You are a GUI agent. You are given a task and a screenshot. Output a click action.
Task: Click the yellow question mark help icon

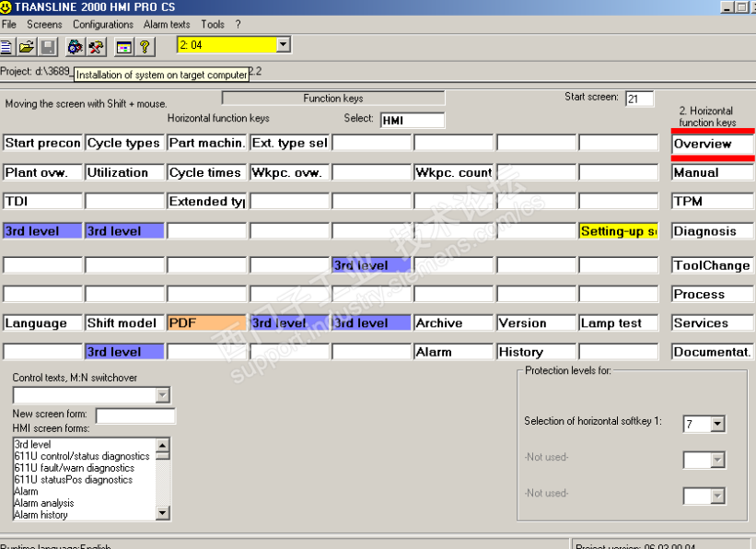[145, 46]
